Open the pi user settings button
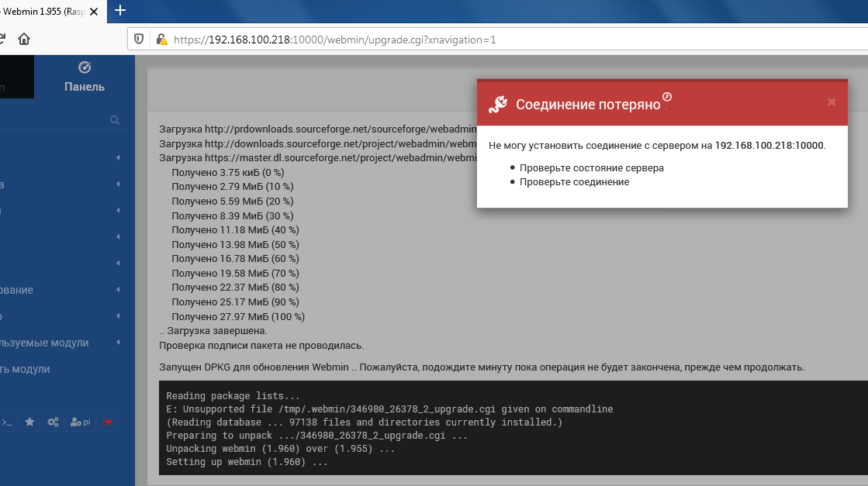The width and height of the screenshot is (868, 486). [80, 422]
